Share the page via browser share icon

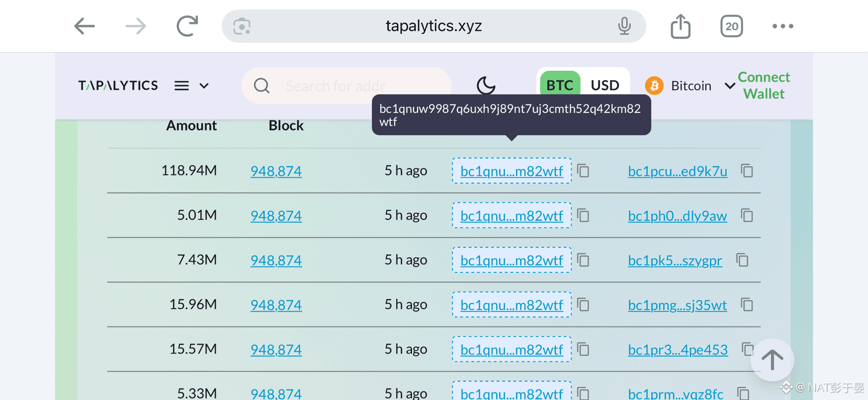(x=680, y=26)
